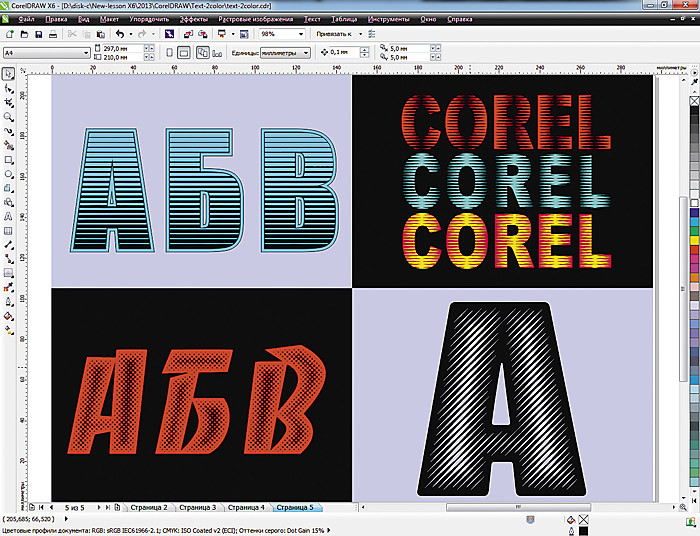Expand the color profile status arrow
Viewport: 700px width, 536px height.
click(x=329, y=530)
